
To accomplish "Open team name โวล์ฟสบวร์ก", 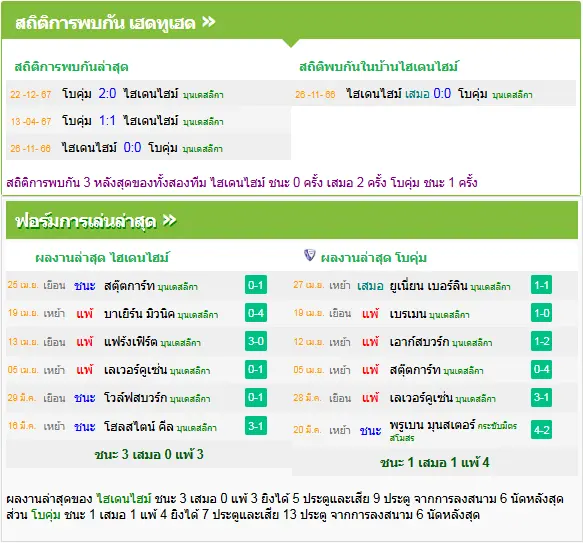I will coord(135,398).
